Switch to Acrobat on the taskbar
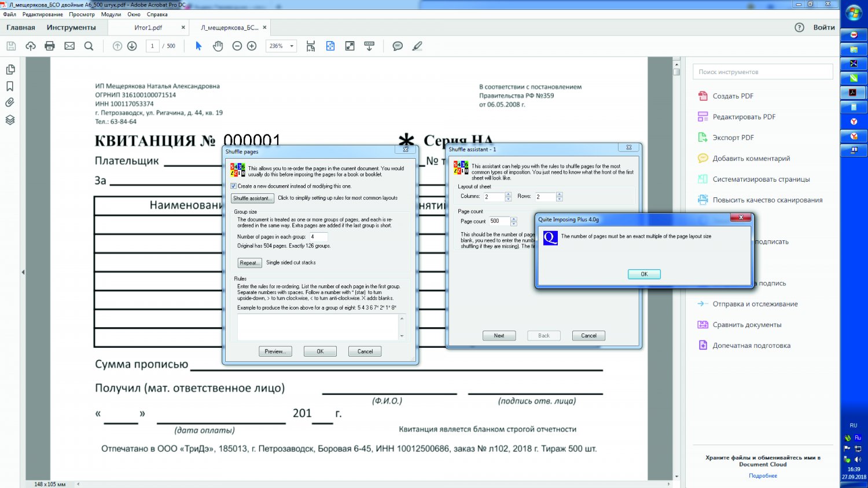The width and height of the screenshot is (868, 488). pos(854,92)
